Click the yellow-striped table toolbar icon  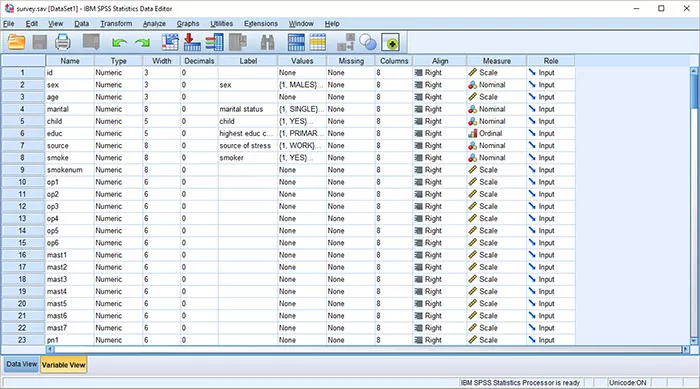pyautogui.click(x=317, y=42)
